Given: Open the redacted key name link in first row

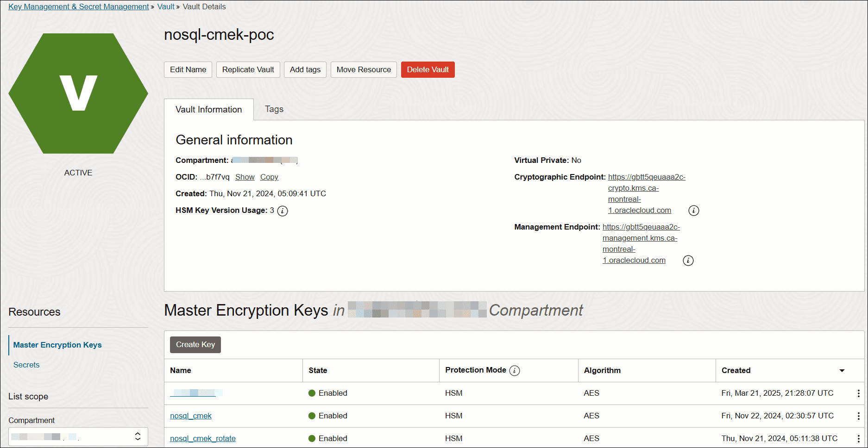Looking at the screenshot, I should click(196, 393).
